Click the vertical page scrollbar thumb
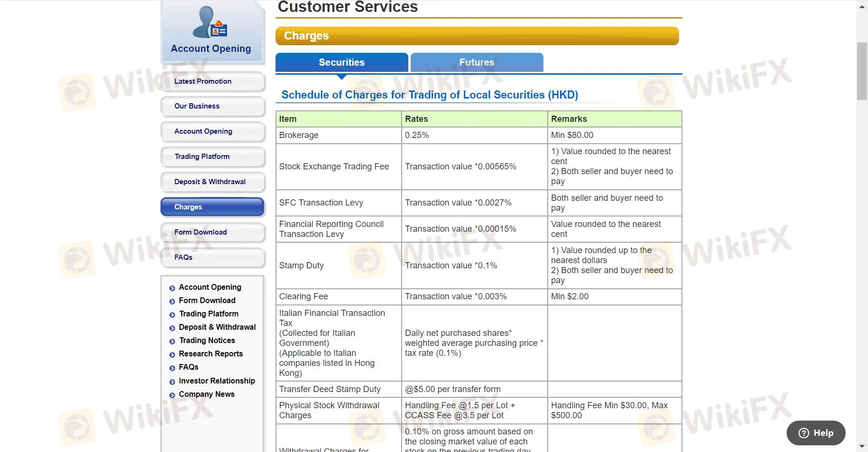 pos(862,71)
